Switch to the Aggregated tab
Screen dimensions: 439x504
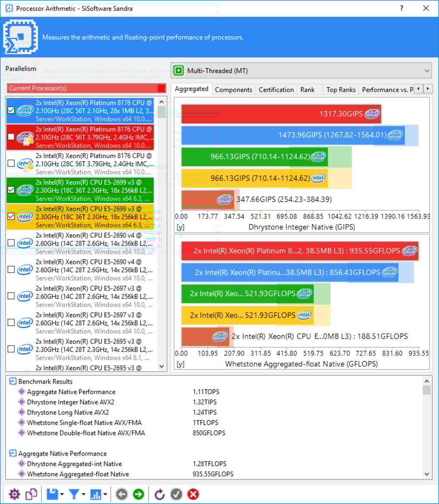point(192,89)
